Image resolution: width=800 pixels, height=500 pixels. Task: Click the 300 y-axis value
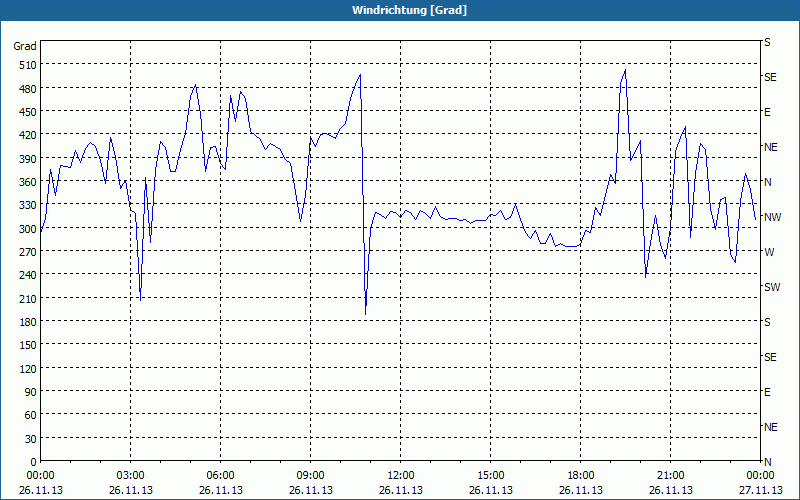click(29, 229)
